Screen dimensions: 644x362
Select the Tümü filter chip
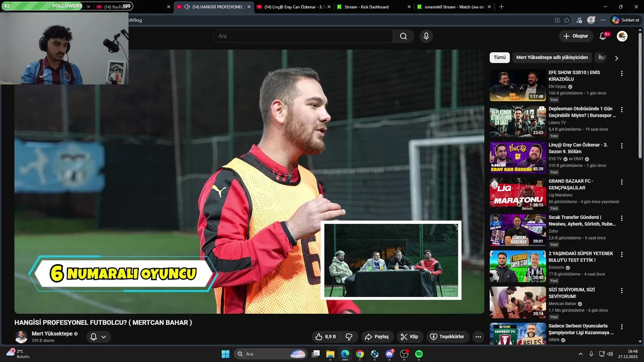click(500, 57)
